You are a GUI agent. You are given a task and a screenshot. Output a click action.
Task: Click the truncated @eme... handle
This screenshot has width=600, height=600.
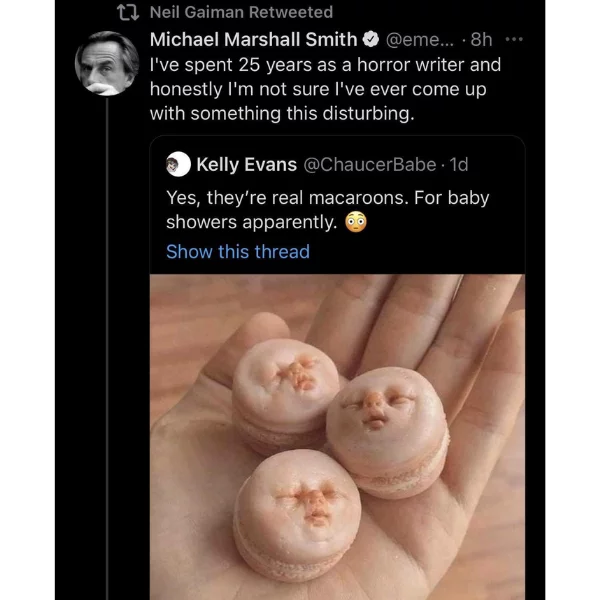point(419,39)
